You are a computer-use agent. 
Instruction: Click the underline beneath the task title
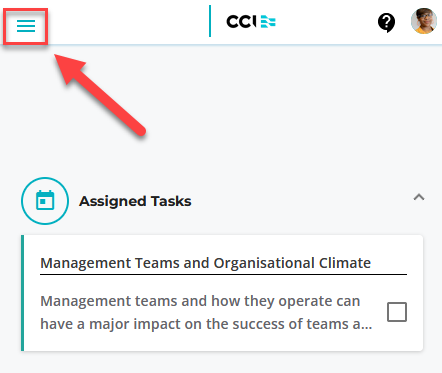(223, 274)
